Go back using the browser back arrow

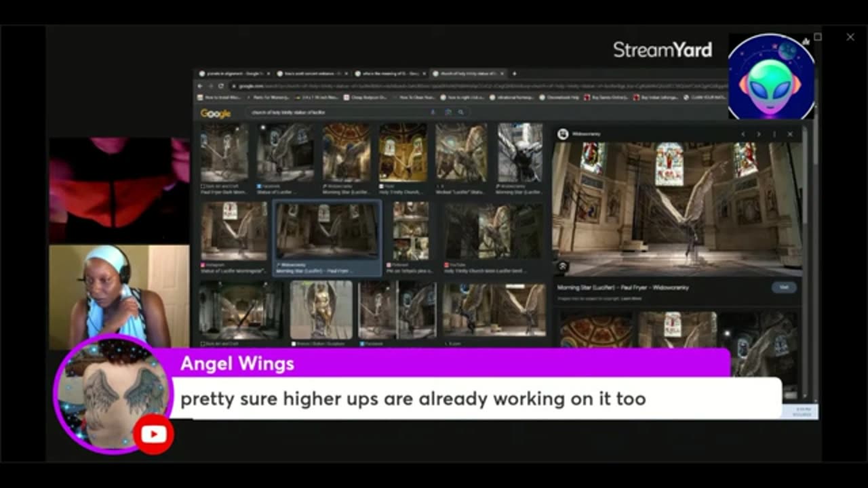point(199,86)
